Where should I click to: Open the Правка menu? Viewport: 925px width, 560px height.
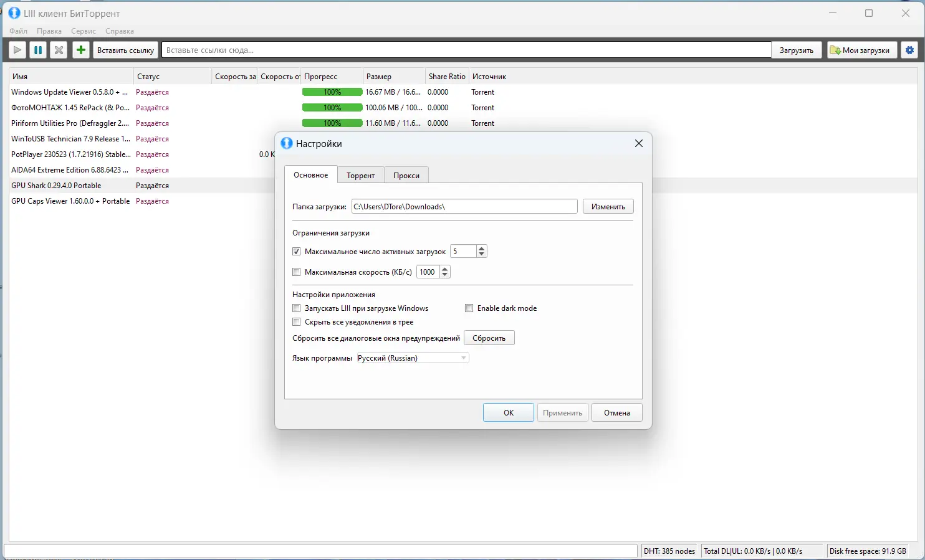49,31
